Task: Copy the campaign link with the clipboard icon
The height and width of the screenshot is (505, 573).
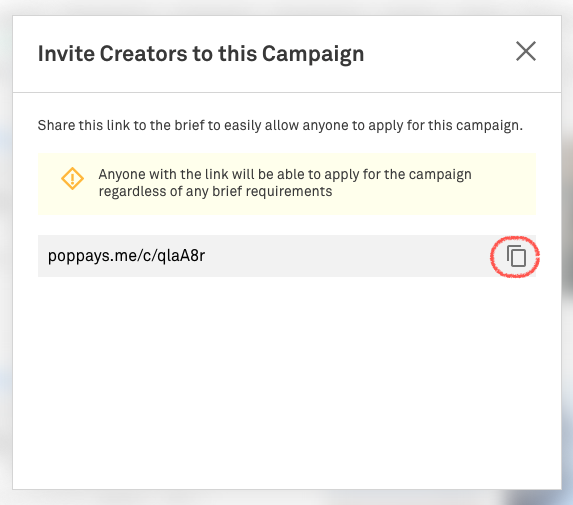Action: (516, 256)
